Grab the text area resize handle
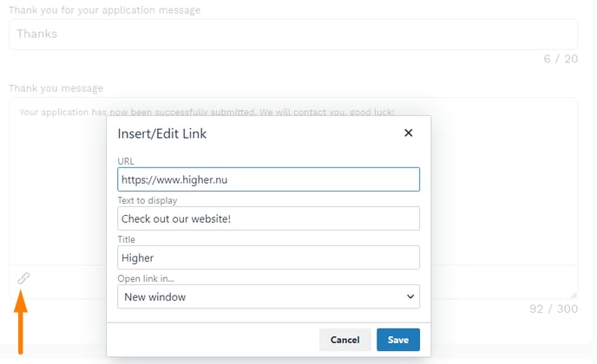The width and height of the screenshot is (597, 364). coord(573,295)
